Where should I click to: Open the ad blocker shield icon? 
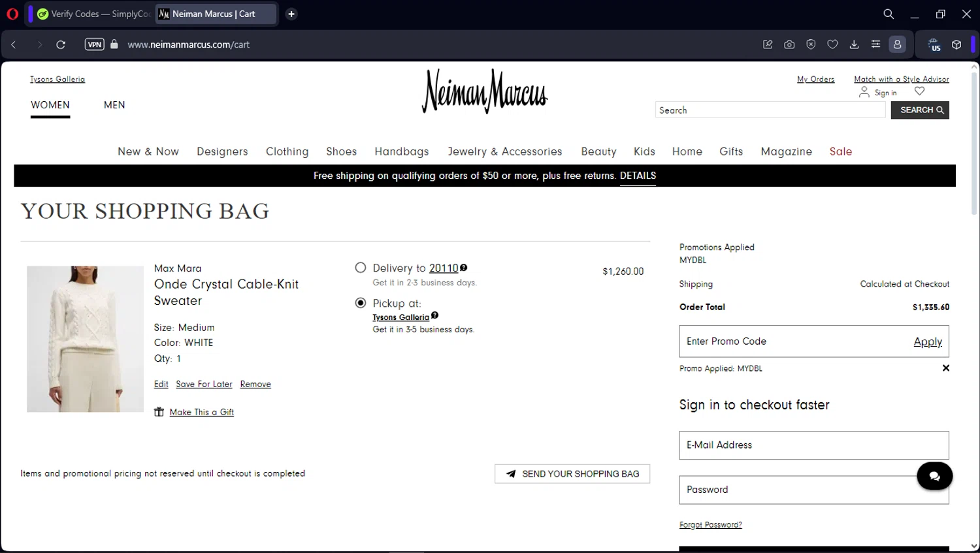[x=811, y=44]
